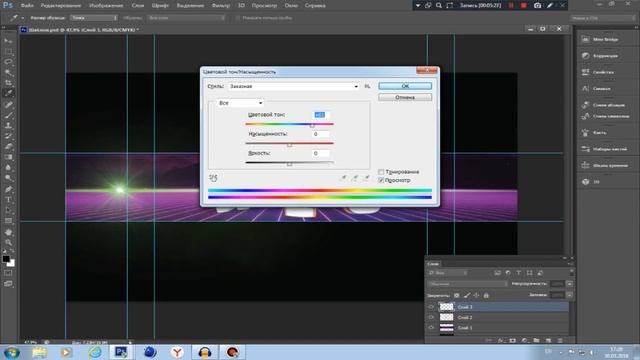
Task: Select the Pen tool
Action: point(8,189)
